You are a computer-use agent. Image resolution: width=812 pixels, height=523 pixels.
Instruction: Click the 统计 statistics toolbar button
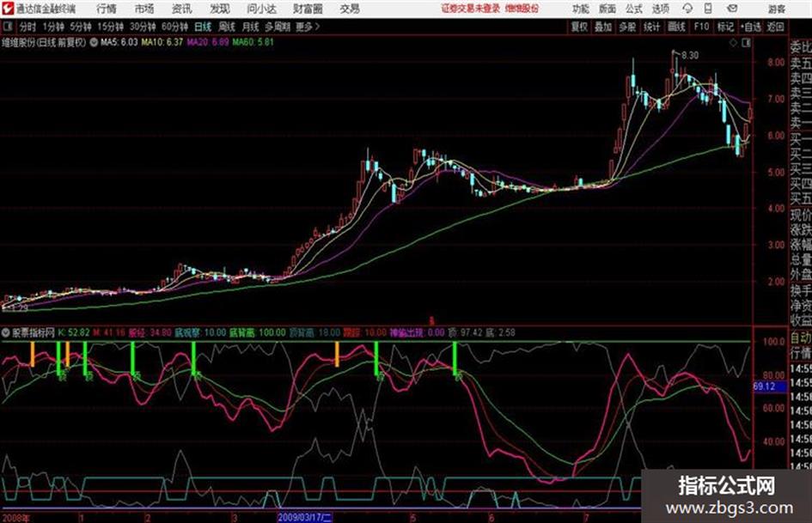point(652,27)
